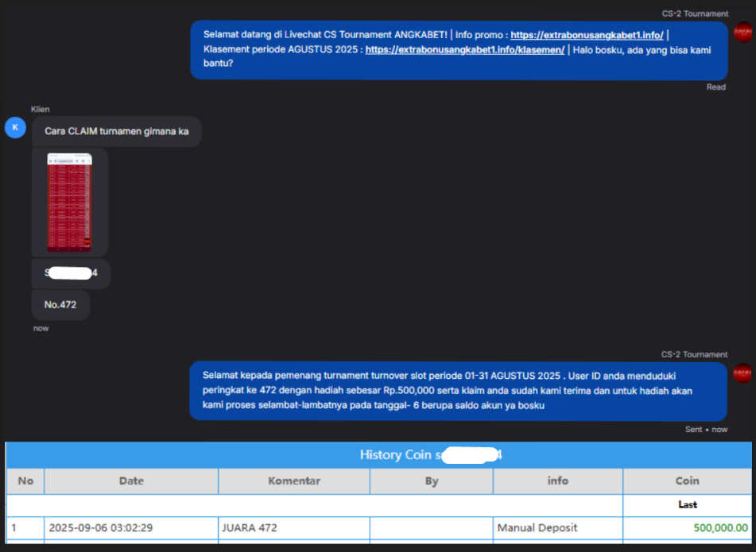Select the 'No.472' chat message
Image resolution: width=756 pixels, height=552 pixels.
[x=60, y=305]
